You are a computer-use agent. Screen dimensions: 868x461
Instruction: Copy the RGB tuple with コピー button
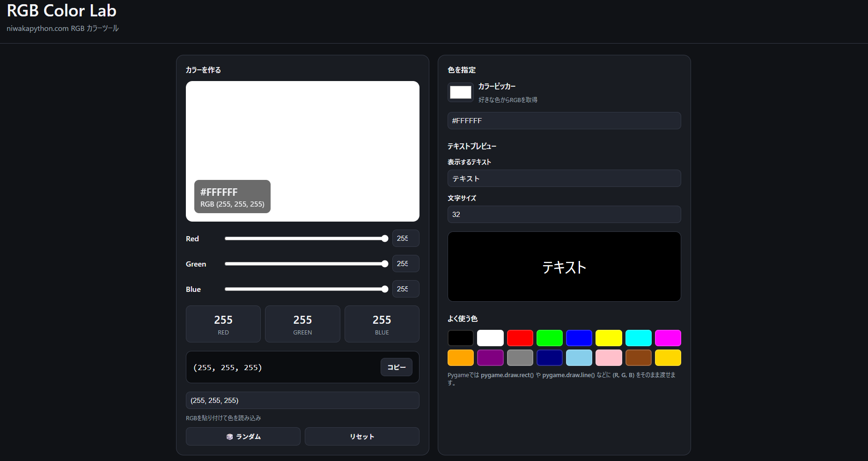(397, 367)
